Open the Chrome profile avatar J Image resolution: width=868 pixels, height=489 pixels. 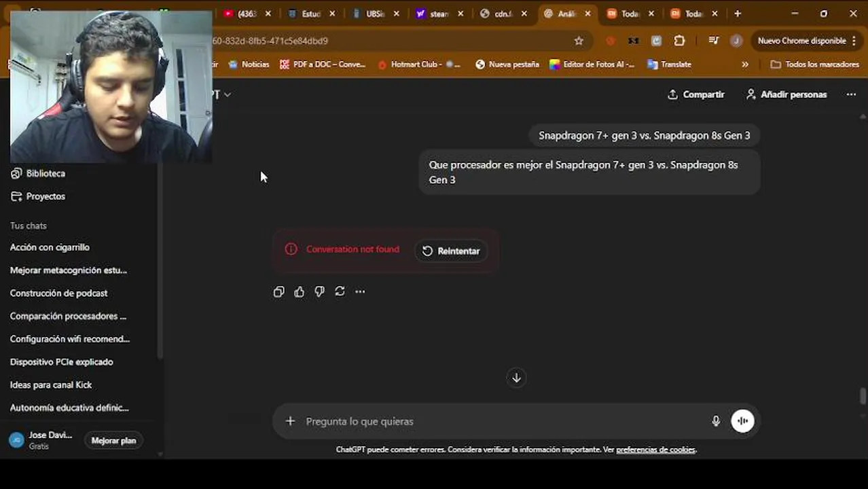[x=736, y=41]
